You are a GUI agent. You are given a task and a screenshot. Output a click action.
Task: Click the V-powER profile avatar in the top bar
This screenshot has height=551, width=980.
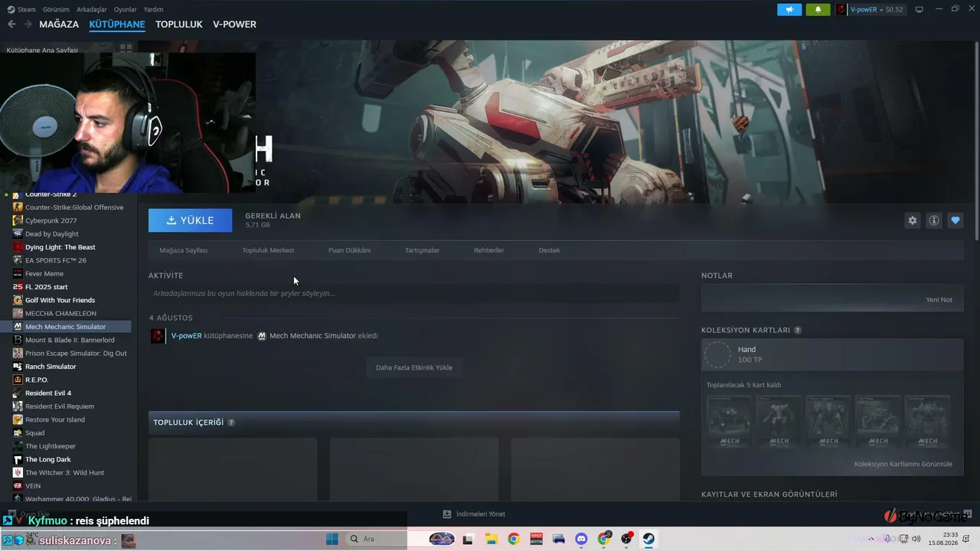pyautogui.click(x=841, y=9)
